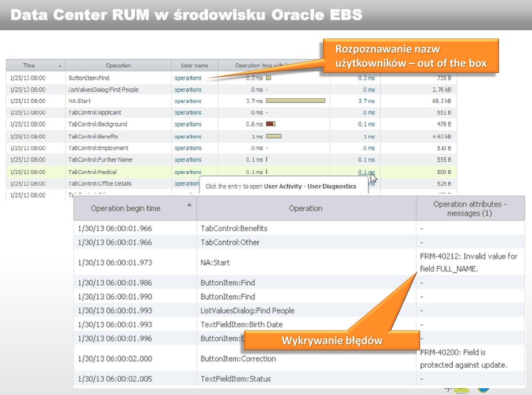Click the Operation header of the lower table
The height and width of the screenshot is (395, 532).
pos(306,208)
